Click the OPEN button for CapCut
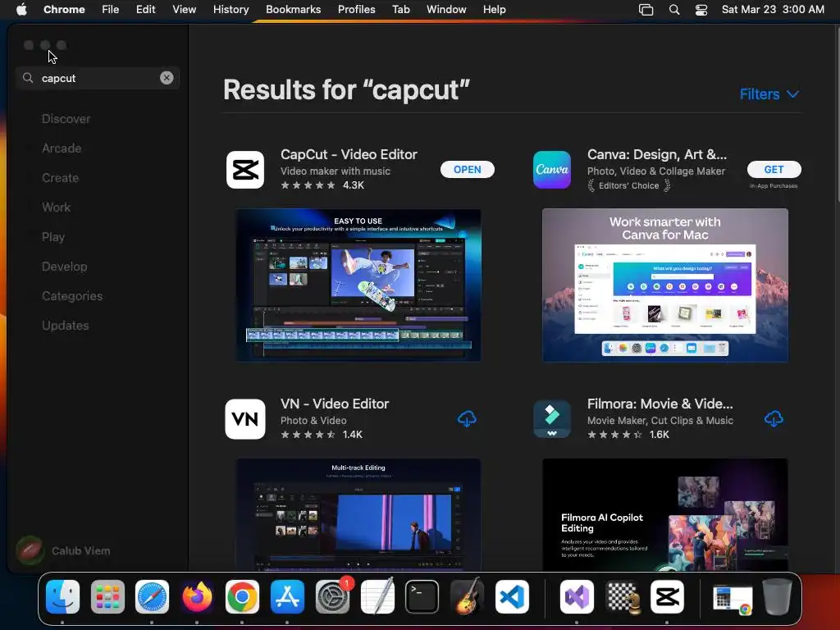Screen dimensions: 840x630 point(467,169)
